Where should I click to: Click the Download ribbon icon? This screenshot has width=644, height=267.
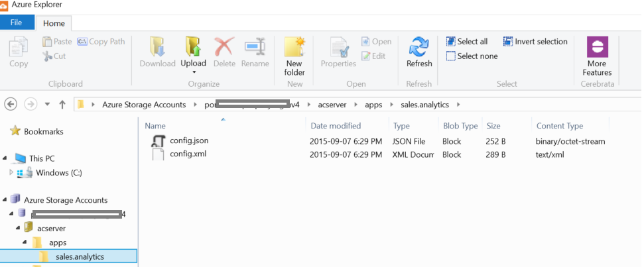157,48
